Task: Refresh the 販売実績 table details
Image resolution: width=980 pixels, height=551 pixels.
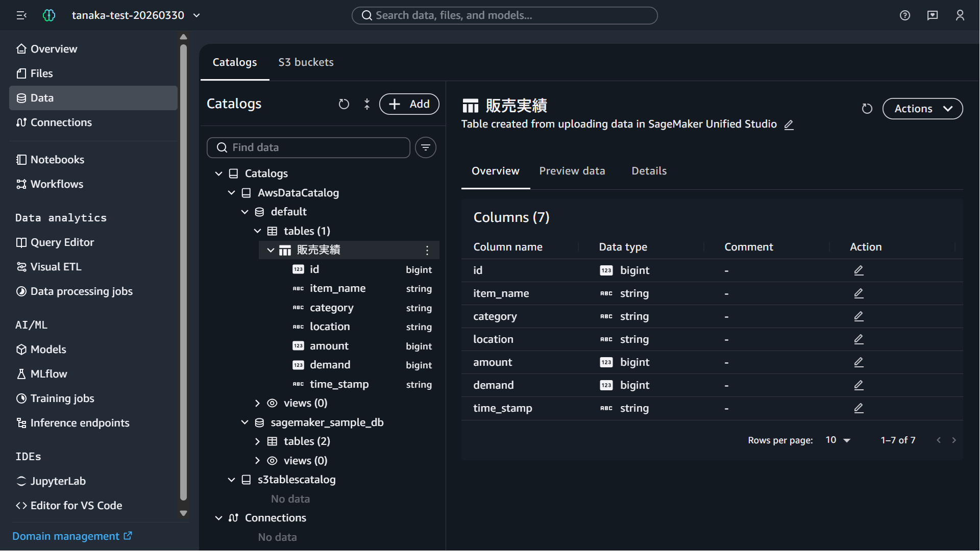Action: point(867,109)
